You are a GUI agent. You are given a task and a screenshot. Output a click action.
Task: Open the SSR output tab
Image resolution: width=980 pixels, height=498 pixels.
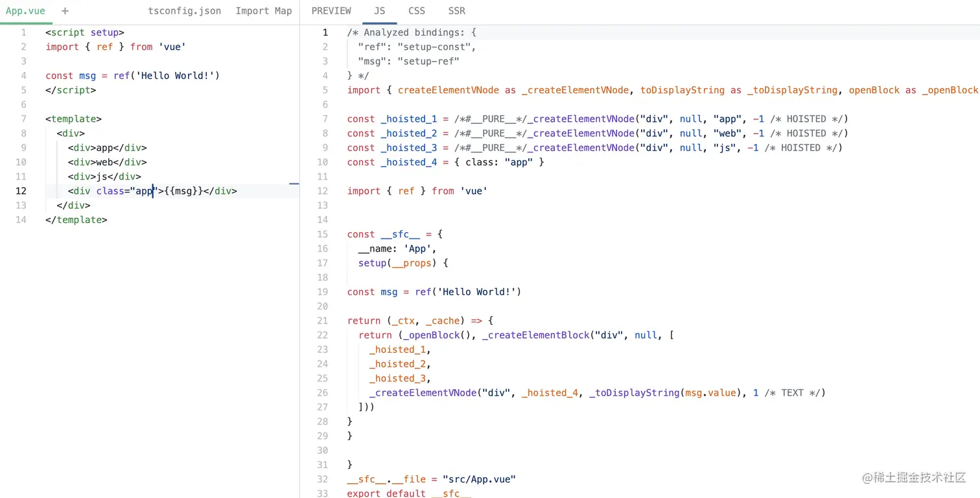pos(456,10)
